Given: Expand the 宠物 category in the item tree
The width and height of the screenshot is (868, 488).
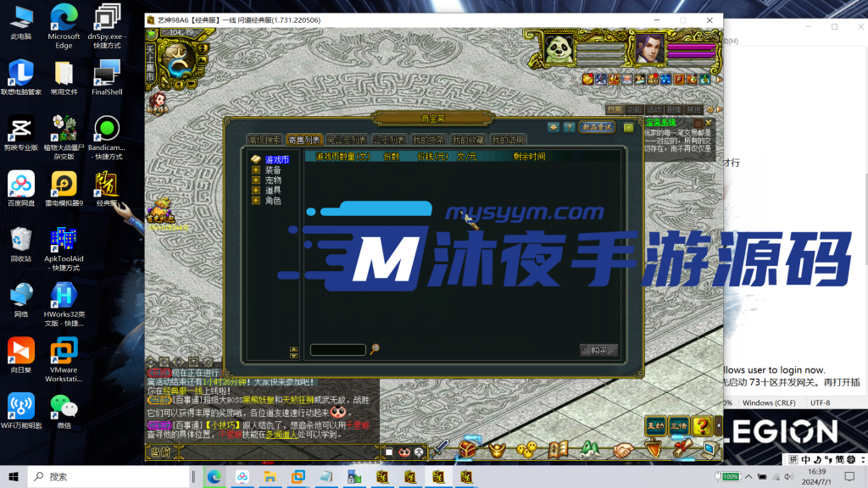Looking at the screenshot, I should [255, 179].
